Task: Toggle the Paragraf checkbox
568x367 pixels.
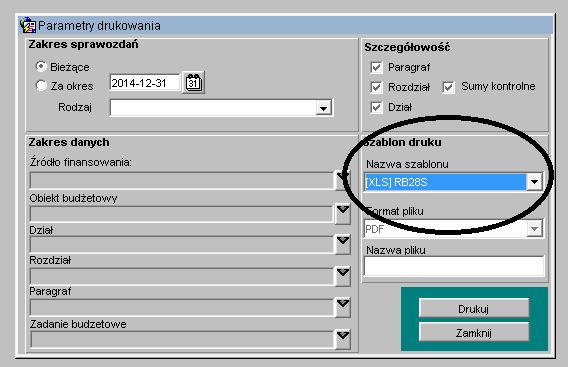Action: click(376, 67)
